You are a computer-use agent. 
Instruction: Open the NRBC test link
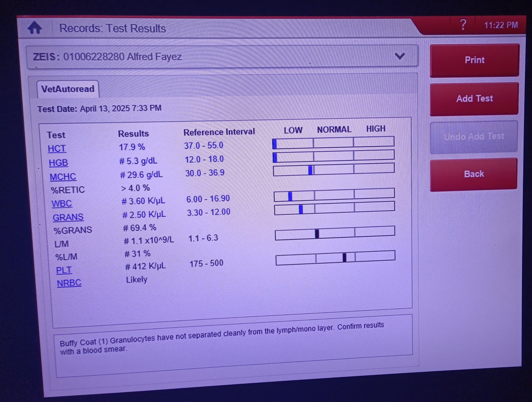point(69,283)
